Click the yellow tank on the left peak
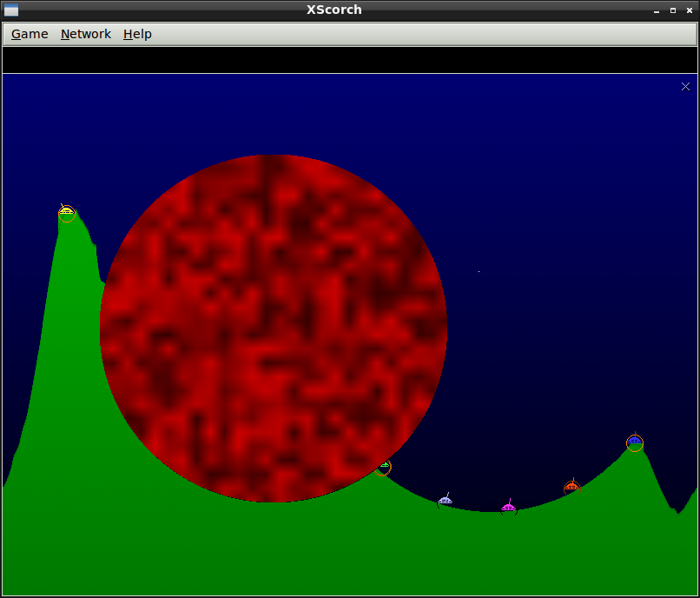 (x=67, y=210)
